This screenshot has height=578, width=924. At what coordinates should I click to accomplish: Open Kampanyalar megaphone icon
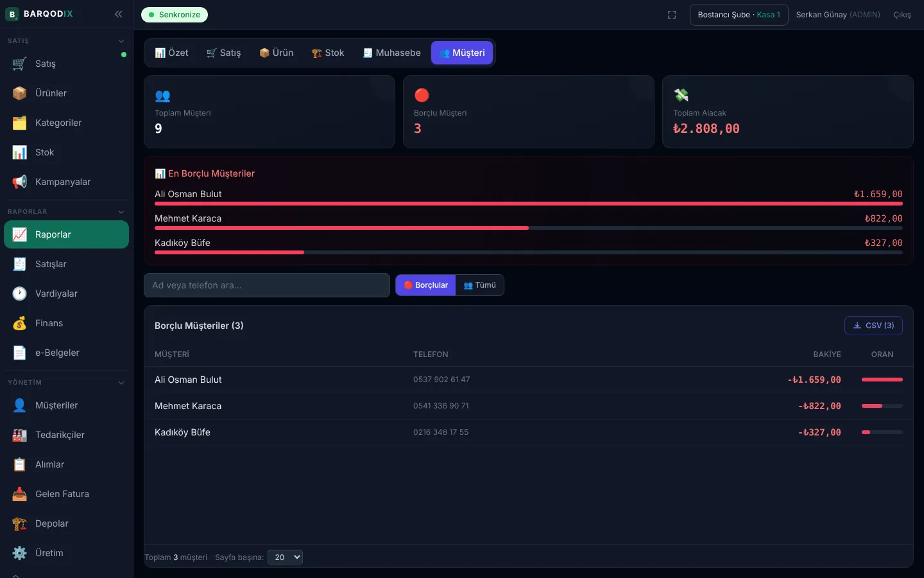(x=19, y=182)
